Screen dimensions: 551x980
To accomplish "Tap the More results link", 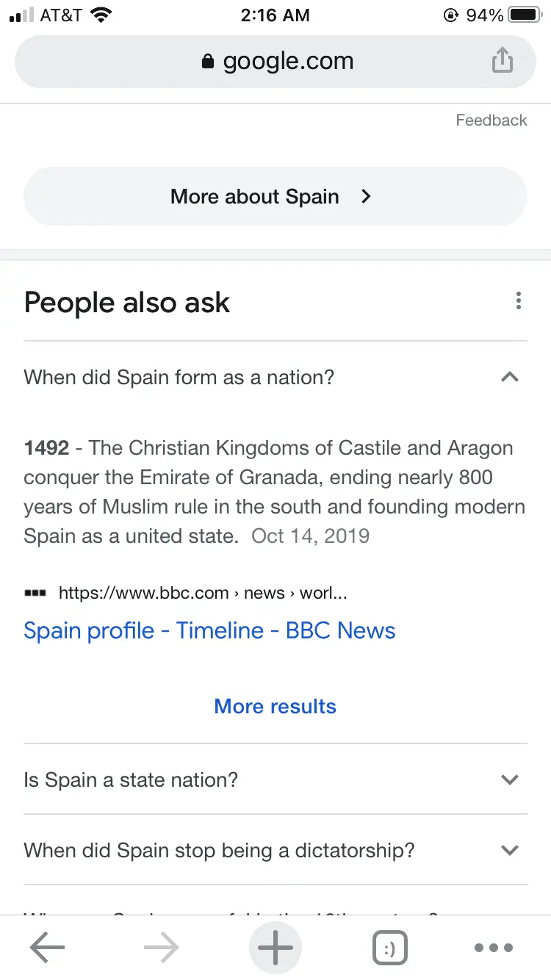I will [275, 706].
